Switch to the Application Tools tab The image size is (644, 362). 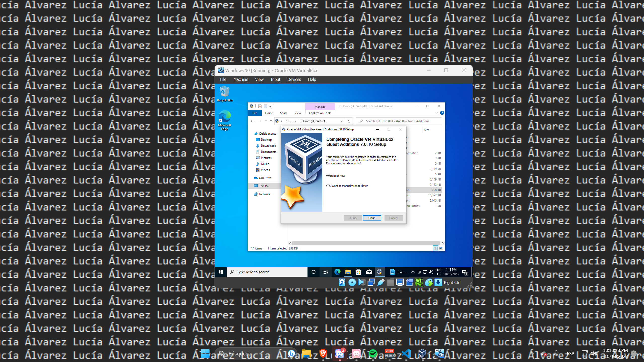[x=320, y=113]
